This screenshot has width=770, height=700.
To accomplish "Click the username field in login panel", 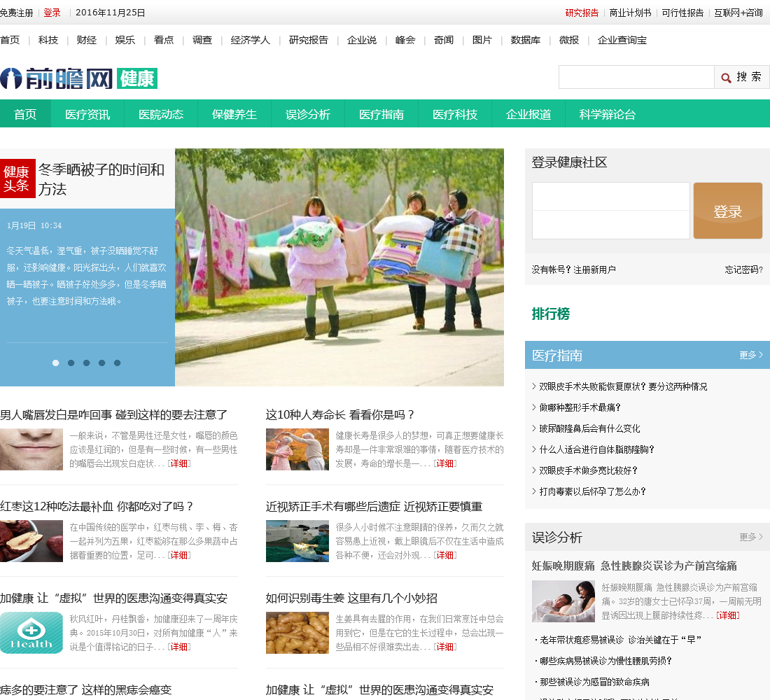I will pyautogui.click(x=611, y=197).
